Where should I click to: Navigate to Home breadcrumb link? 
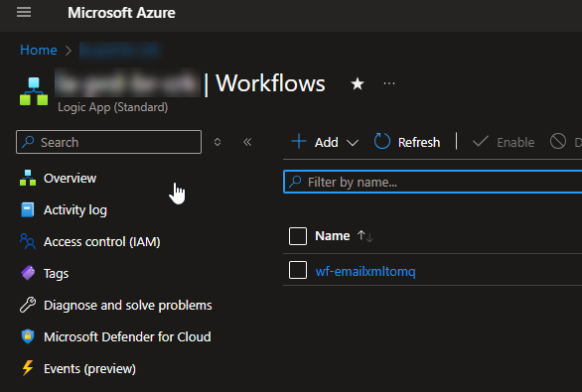click(x=39, y=50)
